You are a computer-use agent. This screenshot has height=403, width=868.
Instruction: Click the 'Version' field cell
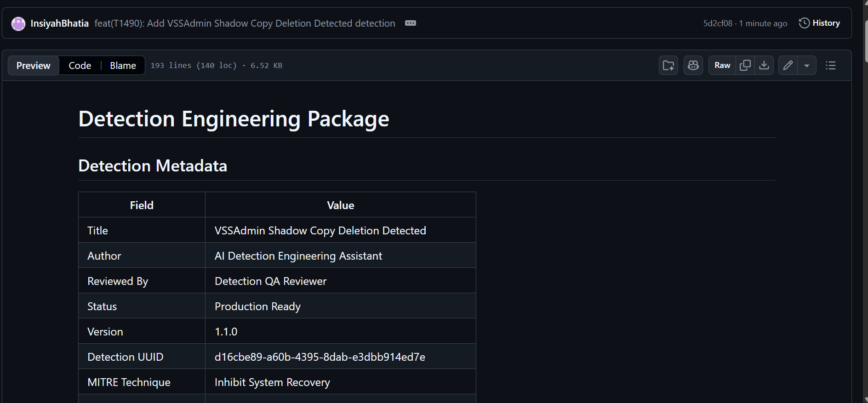click(x=142, y=331)
